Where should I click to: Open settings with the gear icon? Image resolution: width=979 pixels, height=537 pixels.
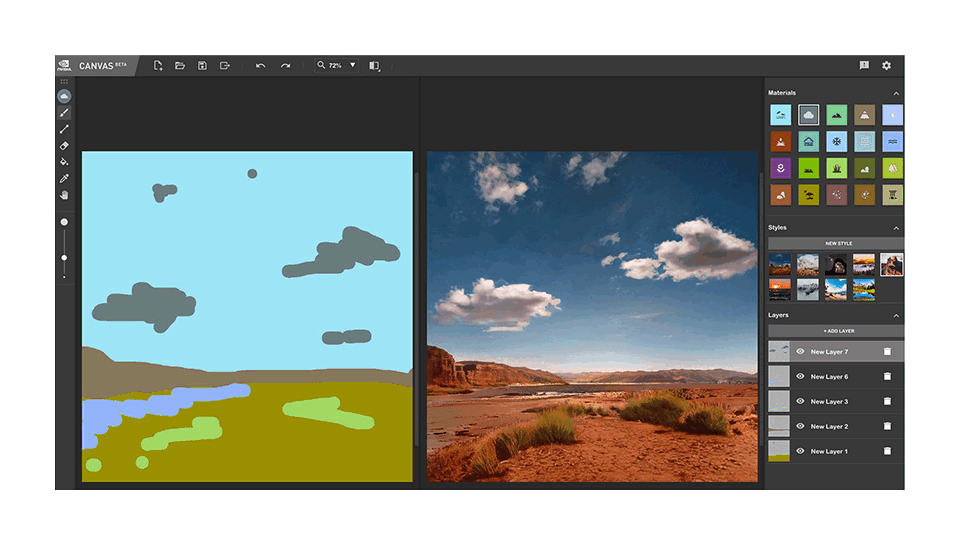point(887,66)
